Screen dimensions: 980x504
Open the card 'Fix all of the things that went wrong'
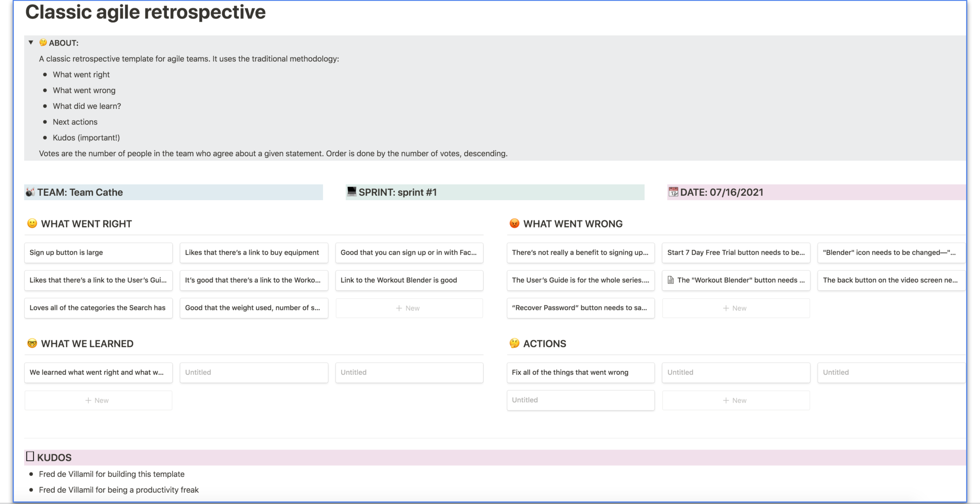tap(581, 372)
